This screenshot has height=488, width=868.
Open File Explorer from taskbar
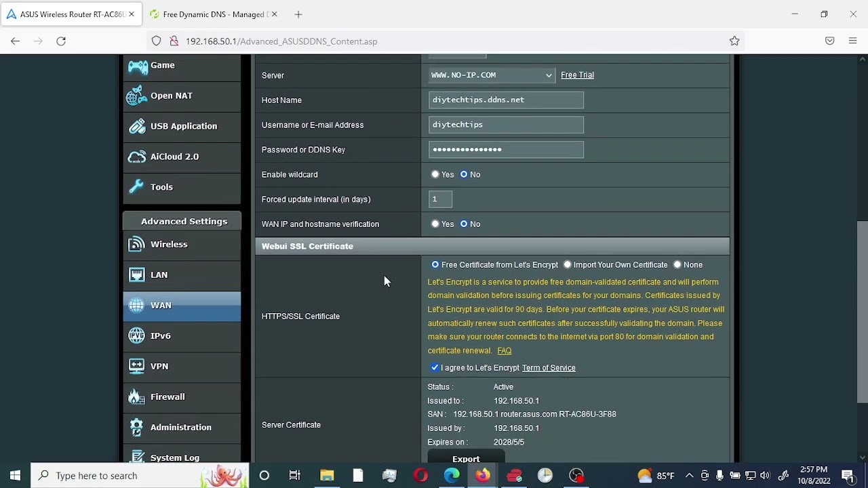point(327,476)
